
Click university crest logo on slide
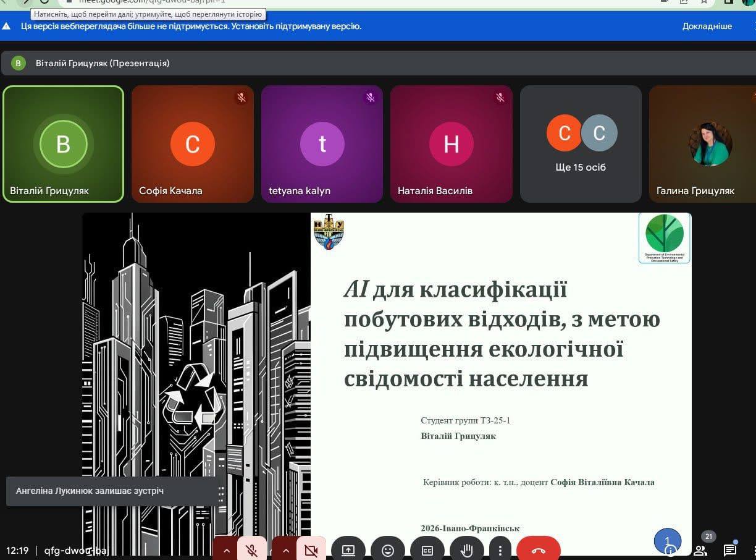click(x=329, y=232)
